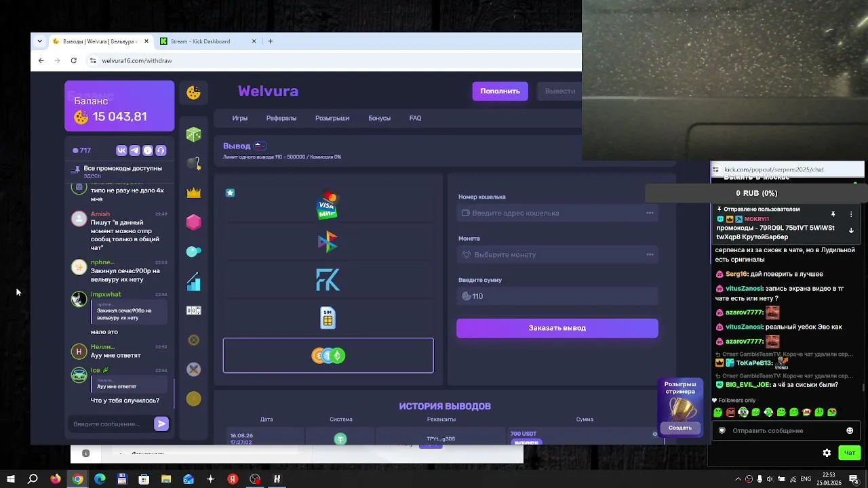This screenshot has width=868, height=488.
Task: Toggle visibility eye on 700 USDT withdrawal
Action: pyautogui.click(x=655, y=434)
